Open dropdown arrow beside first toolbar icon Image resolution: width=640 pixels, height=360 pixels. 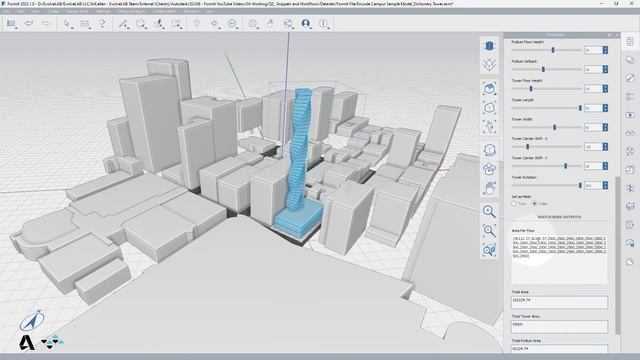pos(16,28)
